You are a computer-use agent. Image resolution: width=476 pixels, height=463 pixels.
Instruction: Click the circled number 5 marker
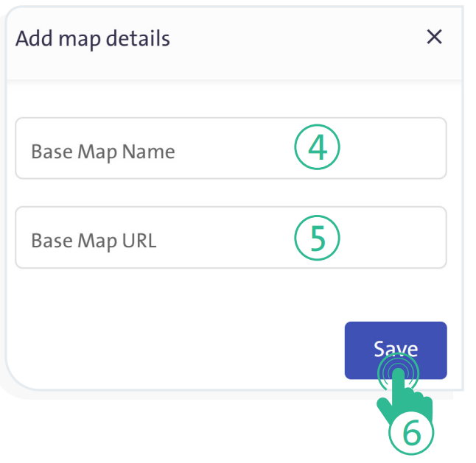[x=317, y=238]
